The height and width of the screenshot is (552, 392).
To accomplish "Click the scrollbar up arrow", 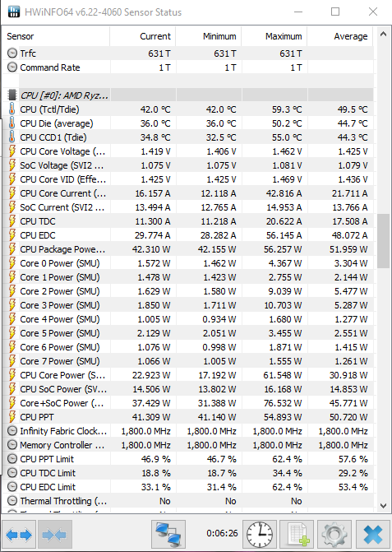I will tap(383, 35).
